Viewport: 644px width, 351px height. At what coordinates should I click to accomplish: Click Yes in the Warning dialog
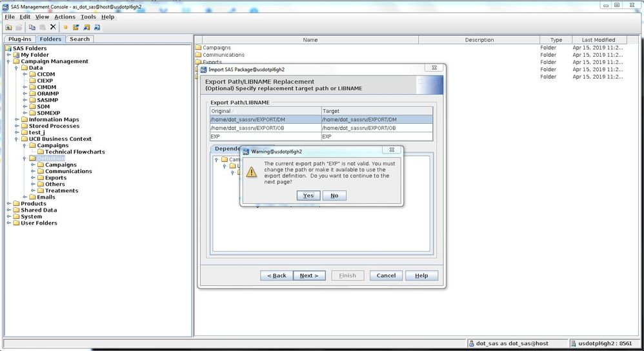coord(308,196)
